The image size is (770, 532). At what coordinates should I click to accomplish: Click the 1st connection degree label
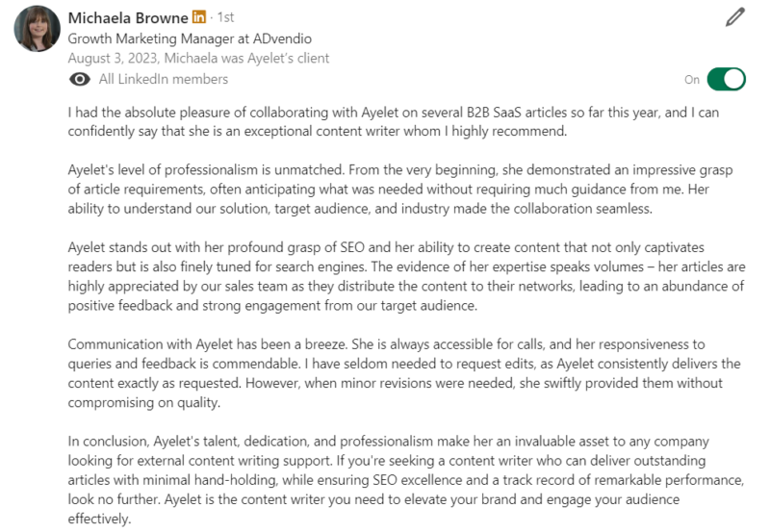(x=225, y=17)
